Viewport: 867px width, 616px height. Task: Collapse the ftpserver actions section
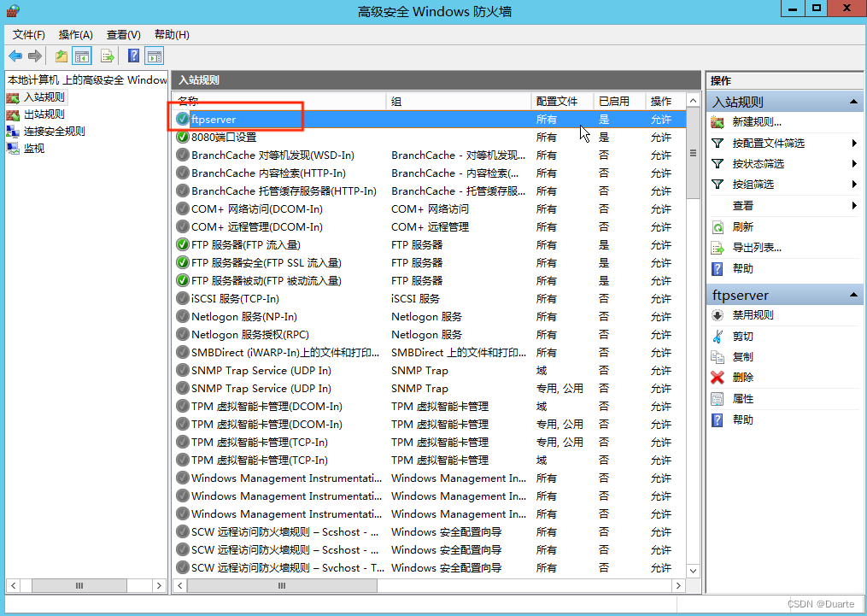[x=853, y=295]
